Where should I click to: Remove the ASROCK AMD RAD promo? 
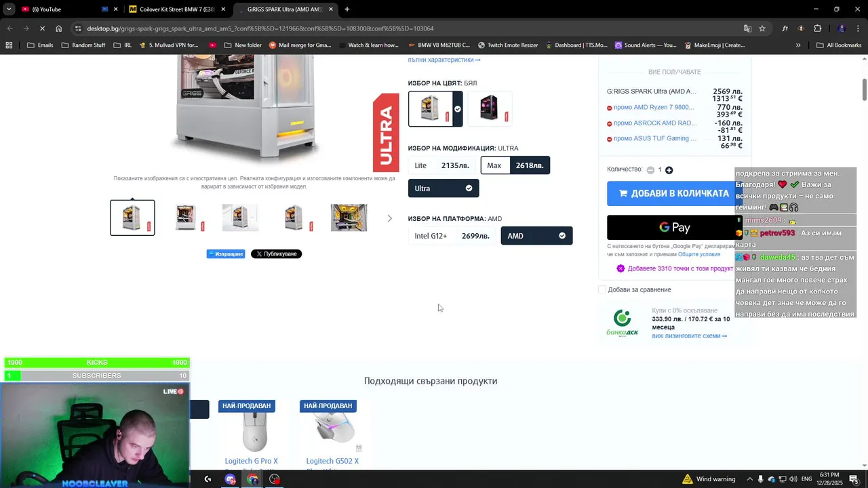(x=610, y=123)
